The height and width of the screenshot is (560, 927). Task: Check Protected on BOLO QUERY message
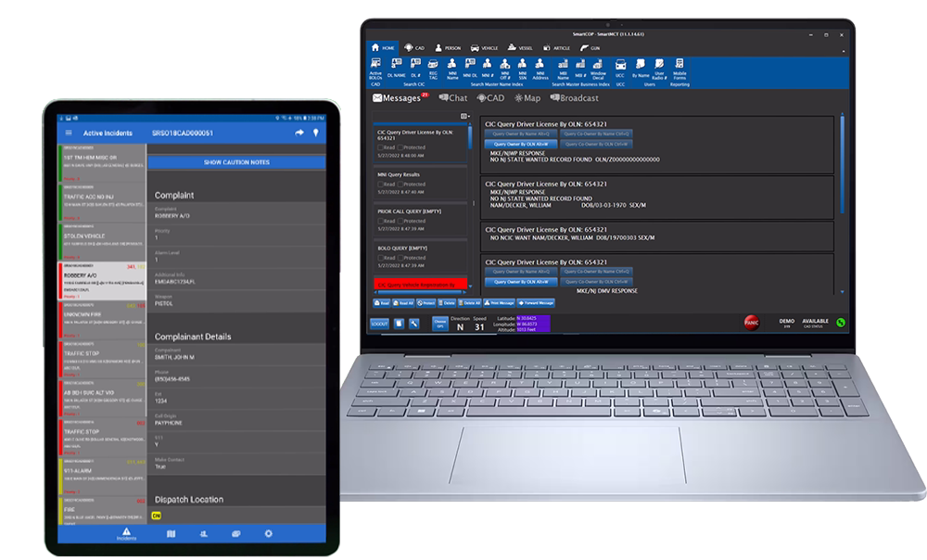pyautogui.click(x=400, y=258)
